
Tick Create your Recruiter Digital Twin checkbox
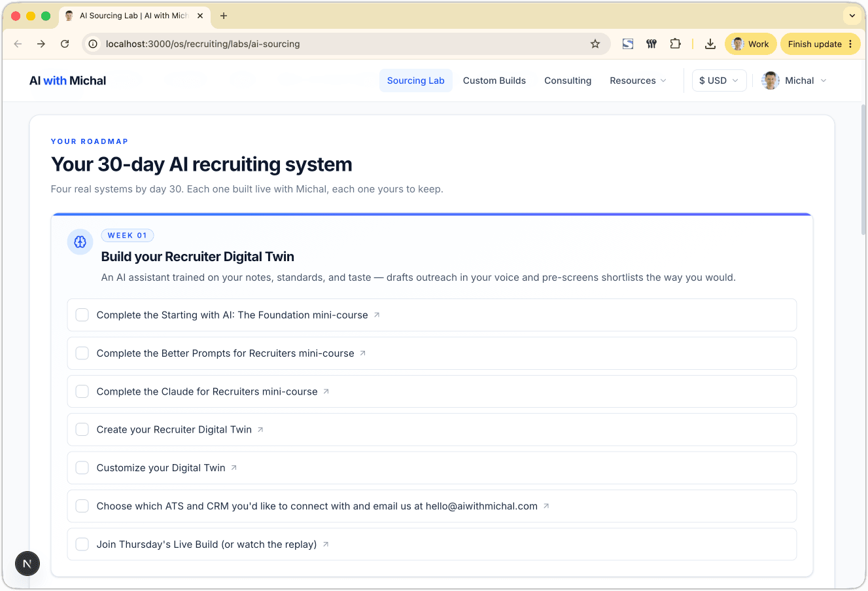click(x=82, y=430)
